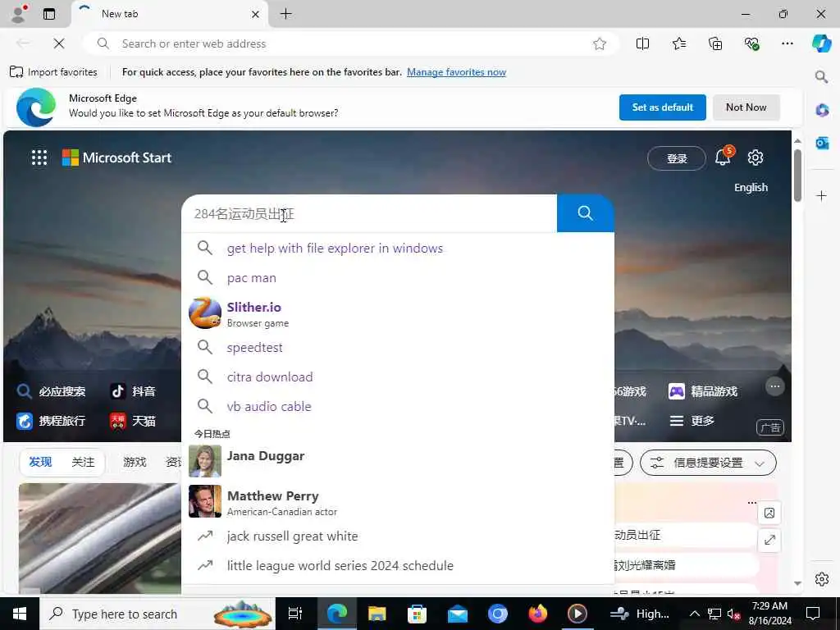Screen dimensions: 840x630
Task: Open Microsoft 365 sidebar icon
Action: tap(822, 111)
